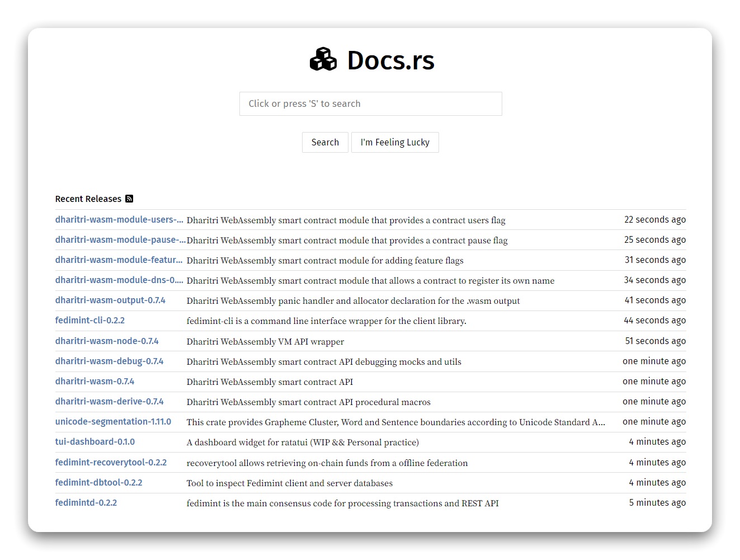Click the Docs.rs cube logo
The width and height of the screenshot is (740, 560).
[x=323, y=59]
